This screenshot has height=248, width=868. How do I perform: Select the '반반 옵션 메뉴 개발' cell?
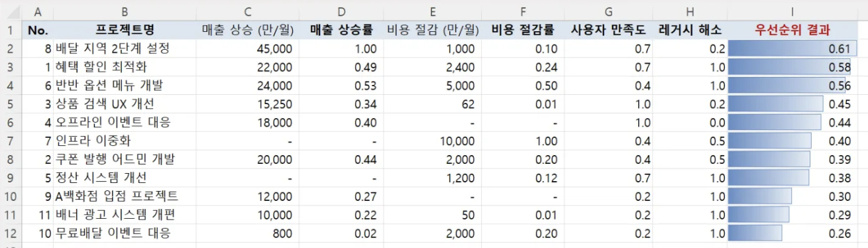point(125,86)
